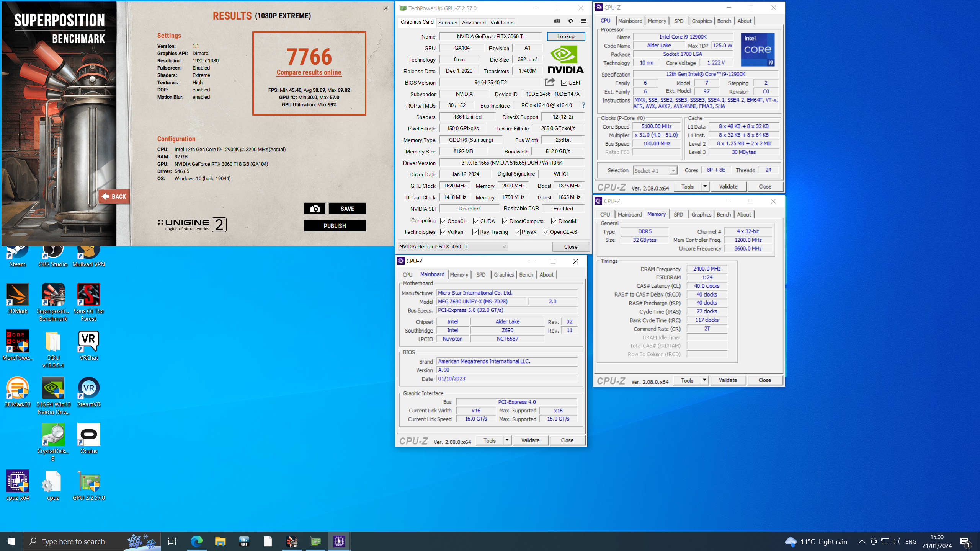Open the Bench tab in top CPU-Z
The image size is (980, 551).
(724, 21)
